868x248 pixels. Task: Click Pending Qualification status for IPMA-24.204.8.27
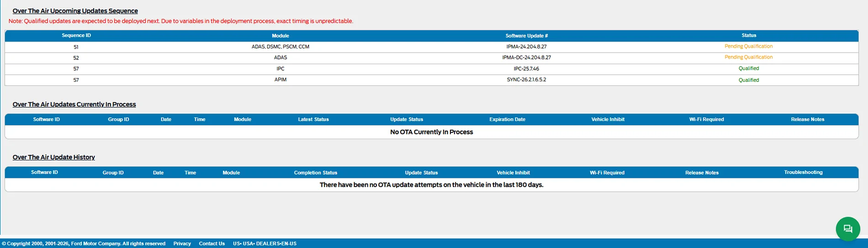[x=748, y=46]
